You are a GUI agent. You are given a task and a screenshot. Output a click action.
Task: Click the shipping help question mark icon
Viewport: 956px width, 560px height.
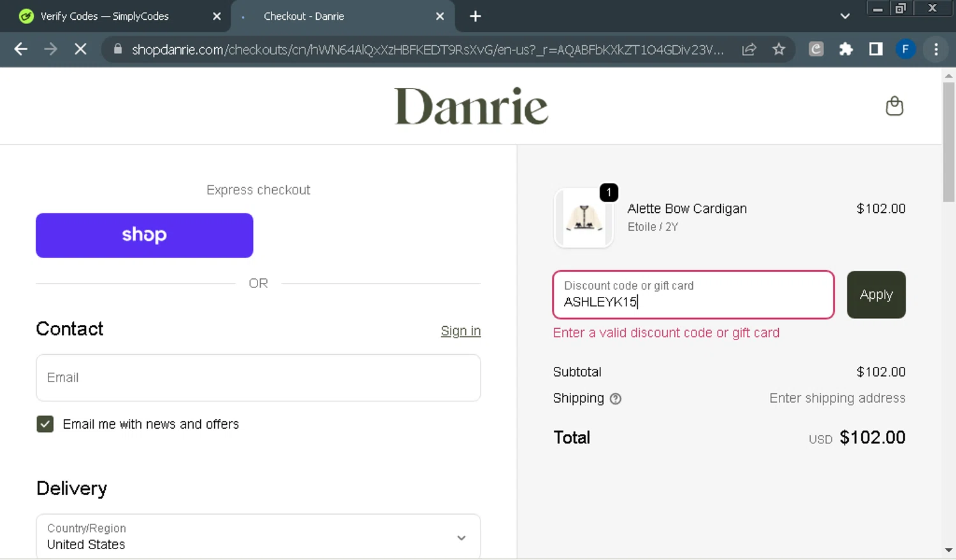click(x=615, y=399)
